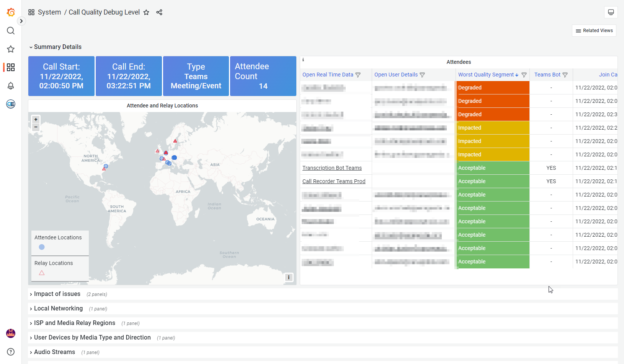The image size is (624, 364).
Task: Share the dashboard via share icon
Action: tap(159, 12)
